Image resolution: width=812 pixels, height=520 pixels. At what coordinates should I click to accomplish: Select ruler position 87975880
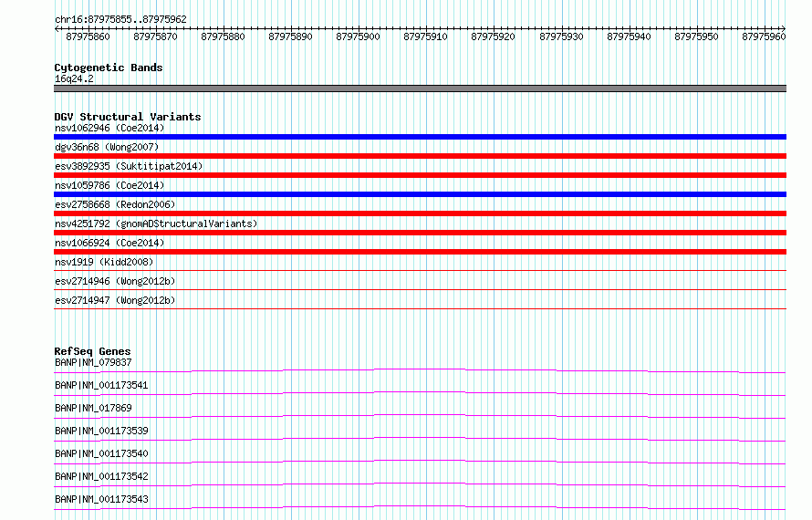click(x=223, y=36)
